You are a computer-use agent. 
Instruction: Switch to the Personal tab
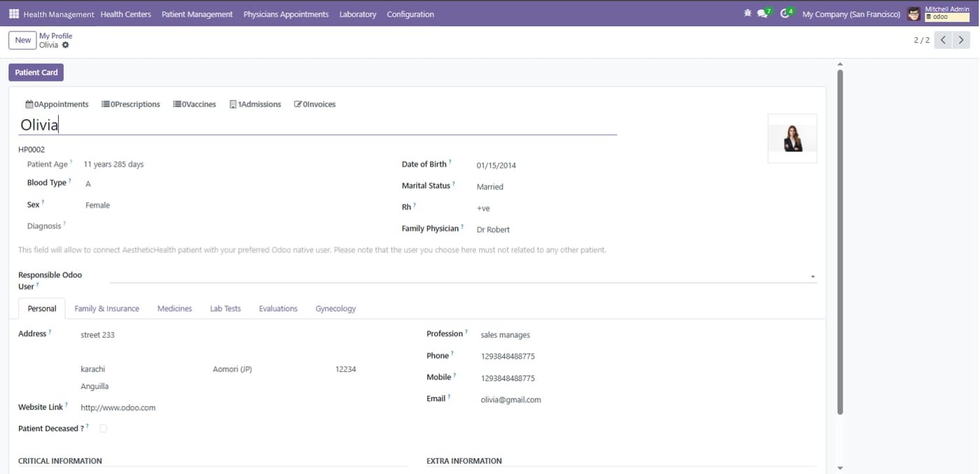(42, 309)
